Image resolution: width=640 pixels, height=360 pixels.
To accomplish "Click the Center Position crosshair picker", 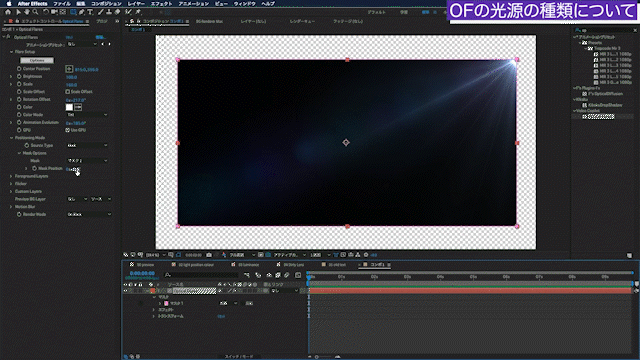I will (x=69, y=69).
